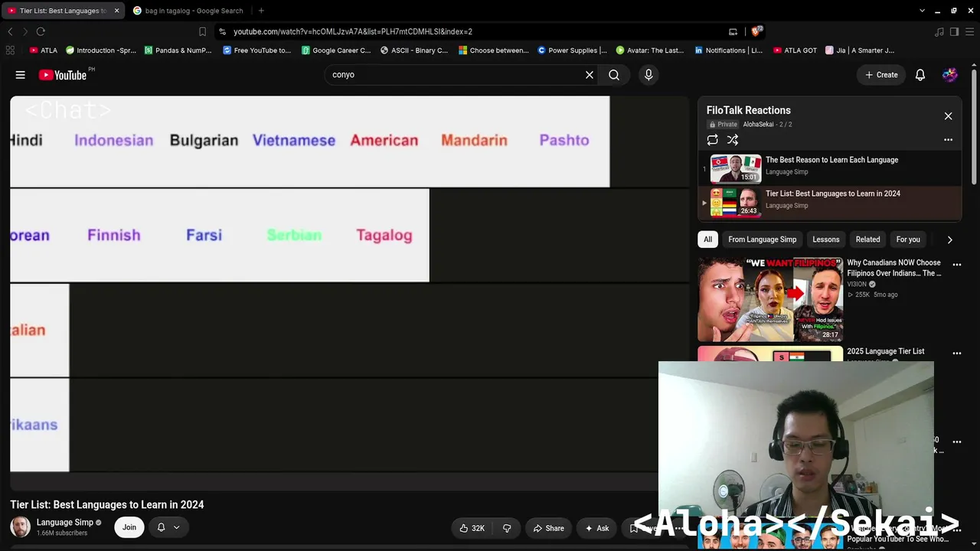Toggle loop playlist
This screenshot has width=980, height=551.
click(713, 140)
